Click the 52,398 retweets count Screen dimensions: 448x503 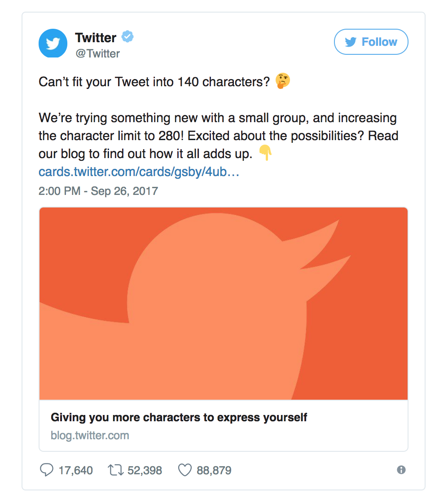click(x=145, y=471)
